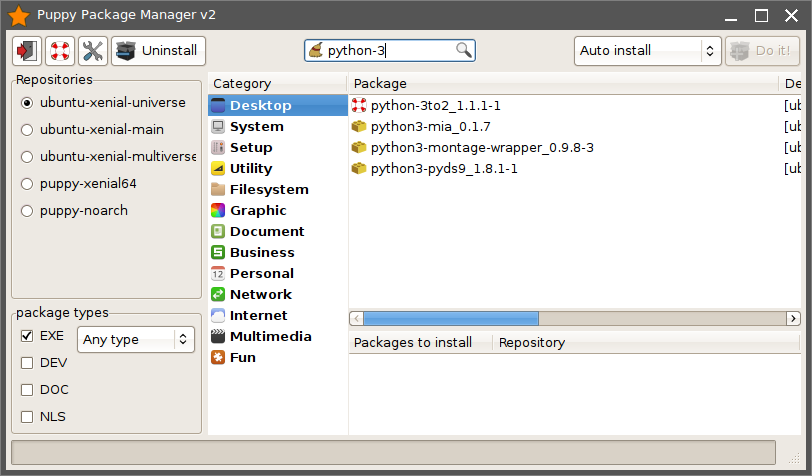Screen dimensions: 812x476
Task: Select the System category
Action: pos(278,126)
